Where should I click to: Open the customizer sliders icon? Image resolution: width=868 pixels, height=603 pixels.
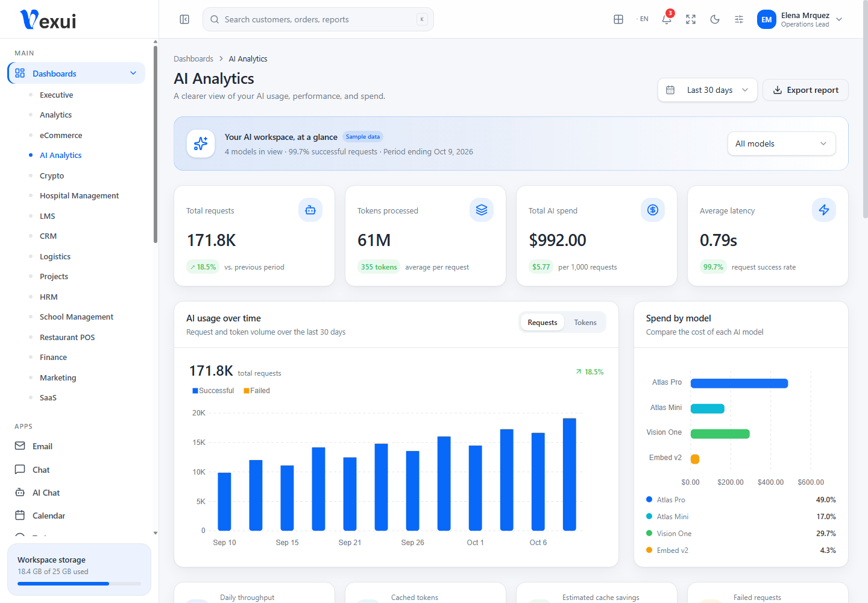[x=739, y=19]
